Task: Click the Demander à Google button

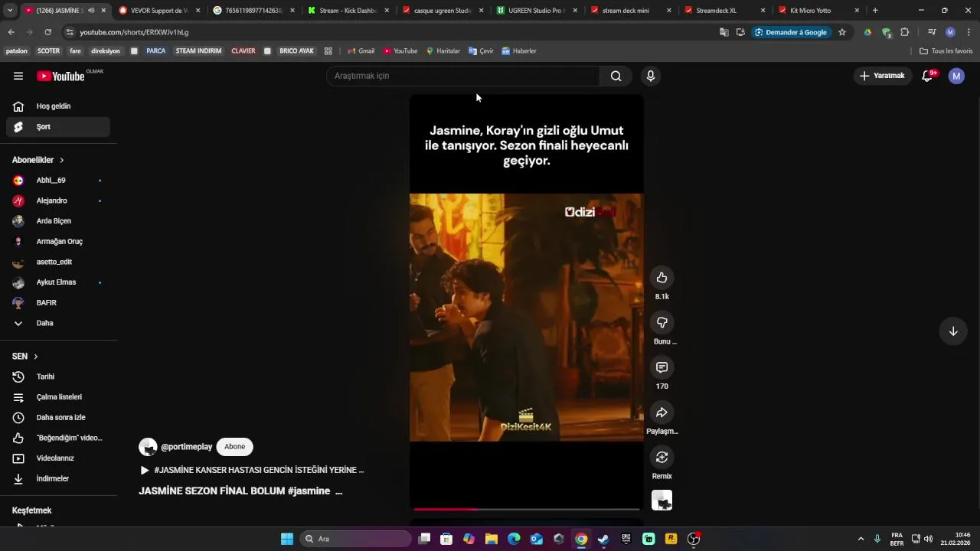Action: coord(792,32)
